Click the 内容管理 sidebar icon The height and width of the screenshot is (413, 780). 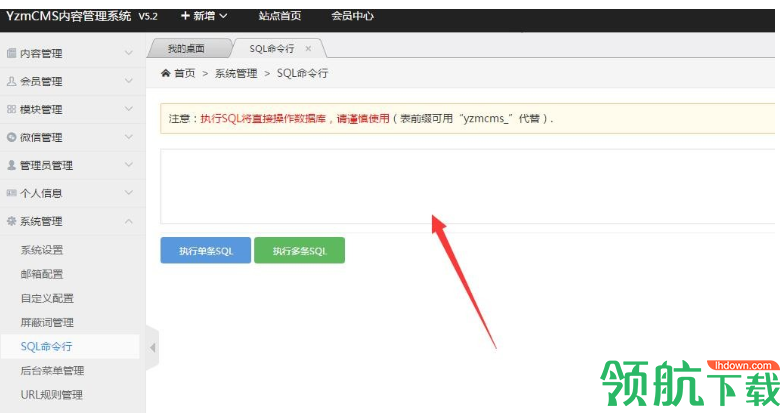(x=11, y=53)
